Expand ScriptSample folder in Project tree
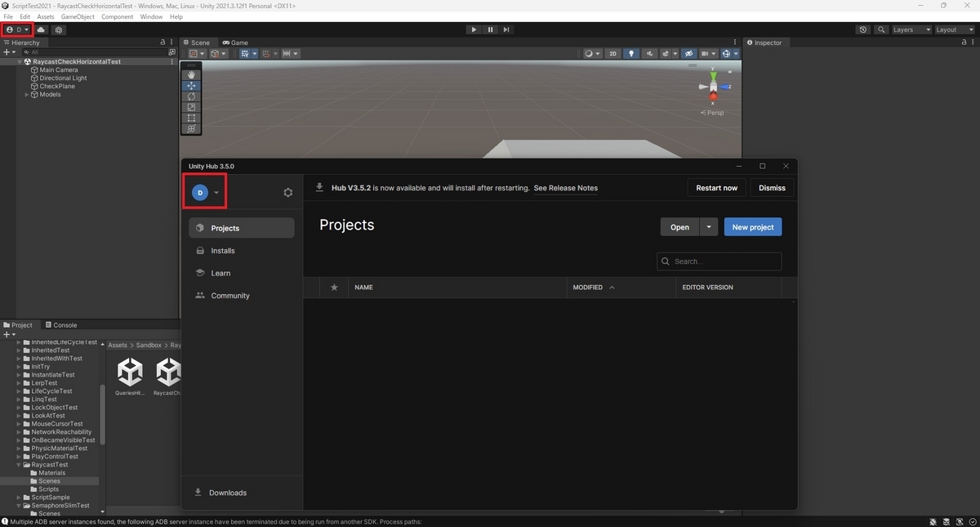 tap(19, 498)
